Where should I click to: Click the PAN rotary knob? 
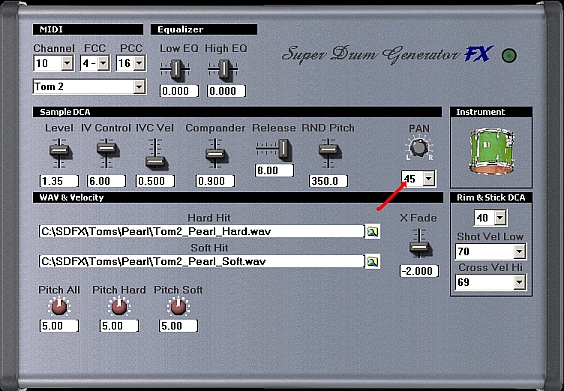pos(419,147)
